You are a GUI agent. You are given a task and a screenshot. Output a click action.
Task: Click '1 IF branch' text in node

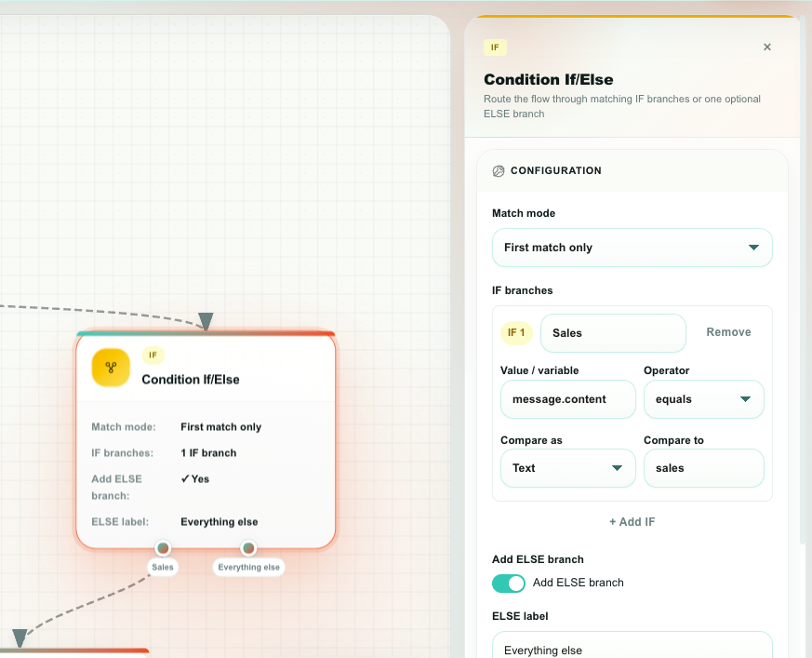(x=208, y=453)
